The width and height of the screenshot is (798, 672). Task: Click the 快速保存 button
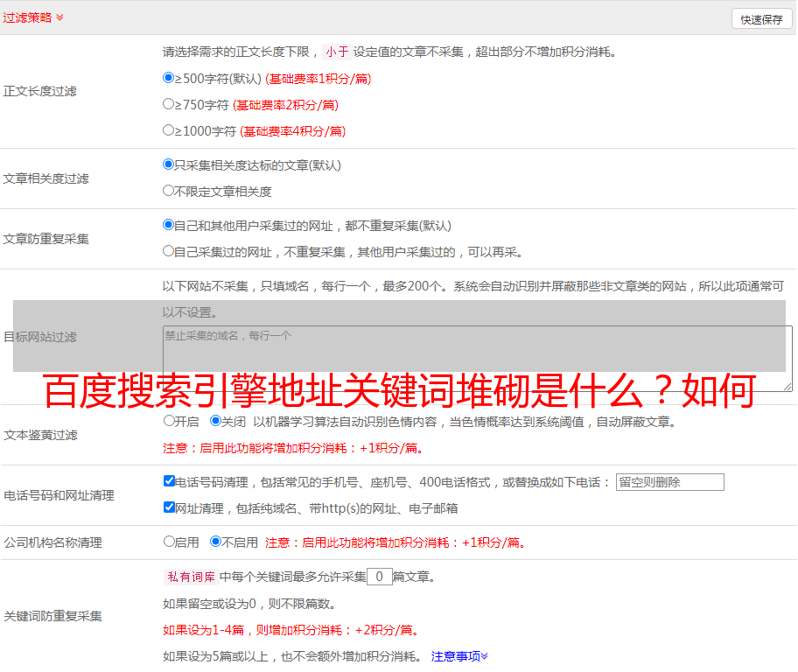(x=760, y=19)
